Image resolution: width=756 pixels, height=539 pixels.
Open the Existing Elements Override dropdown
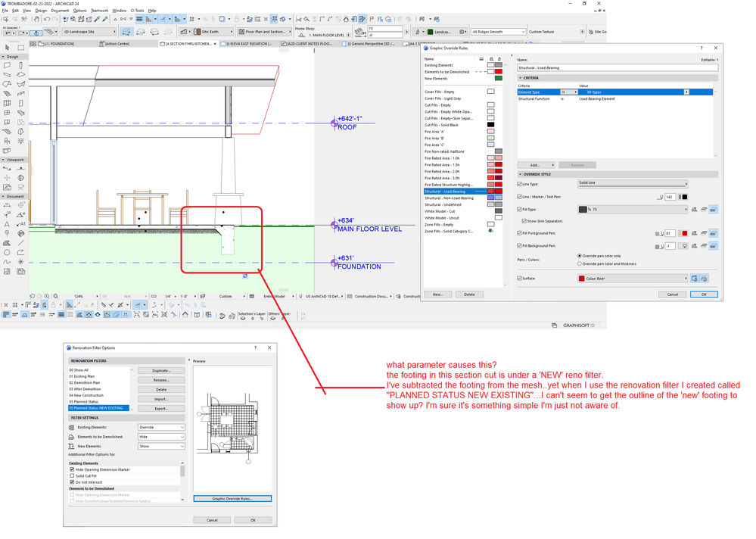[x=161, y=428]
